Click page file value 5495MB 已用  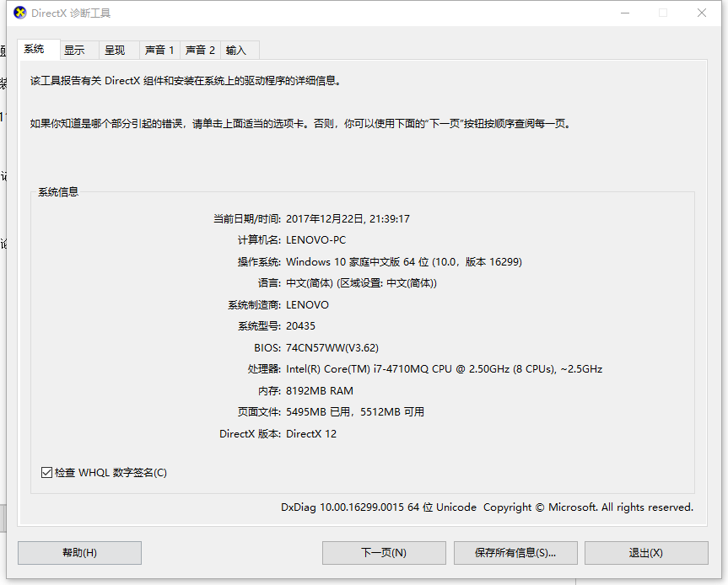coord(355,412)
